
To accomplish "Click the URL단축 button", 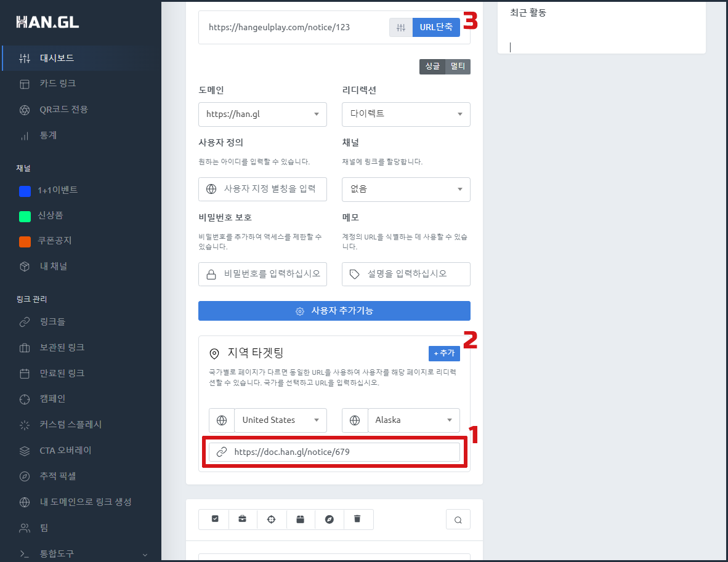I will (436, 27).
